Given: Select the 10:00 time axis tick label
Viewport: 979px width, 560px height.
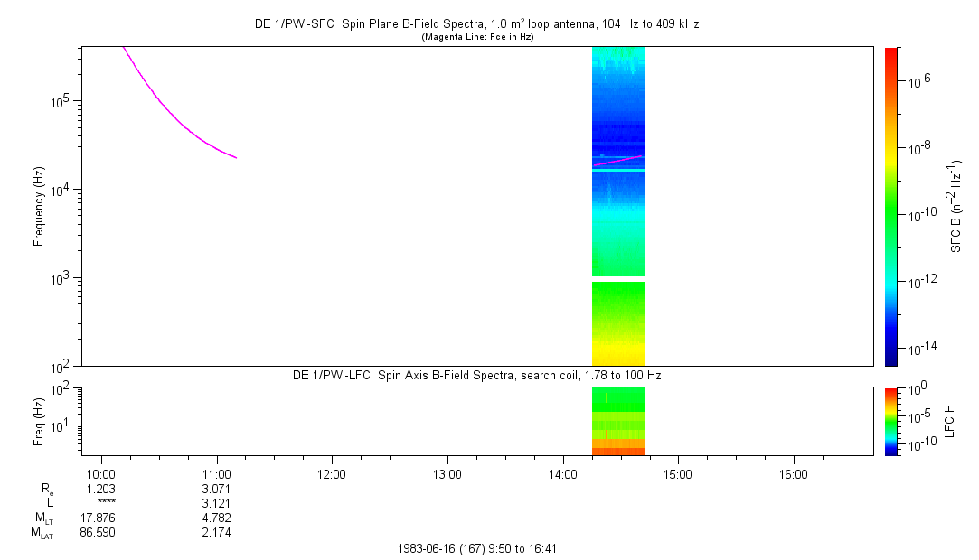Looking at the screenshot, I should [101, 474].
